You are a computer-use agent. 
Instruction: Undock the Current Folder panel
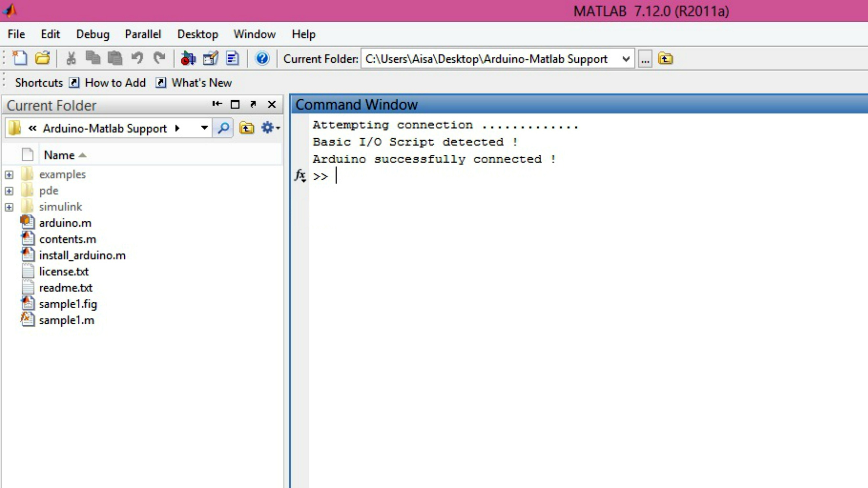point(253,104)
